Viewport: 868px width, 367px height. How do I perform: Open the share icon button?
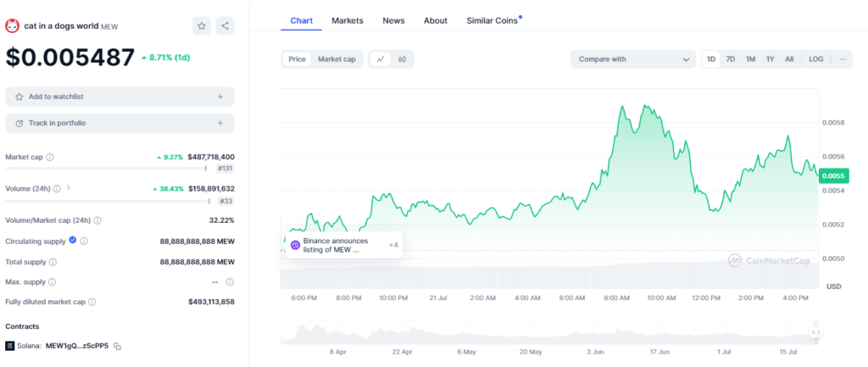click(x=225, y=25)
